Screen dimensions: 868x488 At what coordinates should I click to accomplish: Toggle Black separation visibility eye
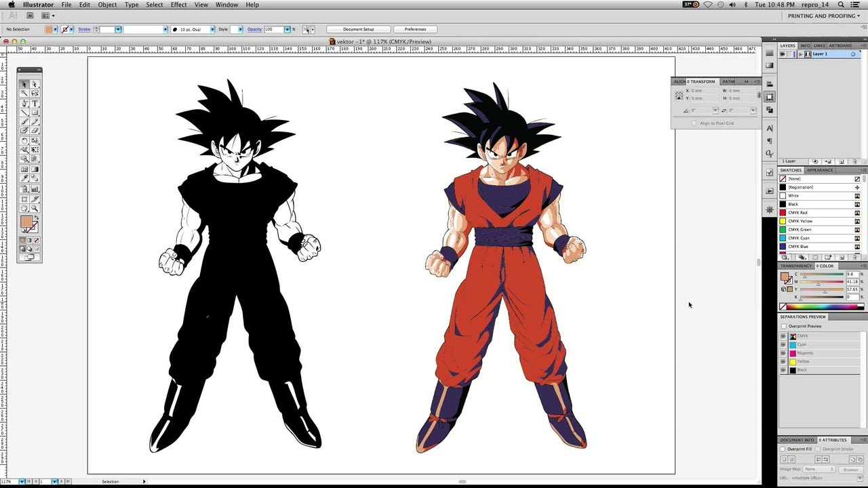pyautogui.click(x=783, y=370)
